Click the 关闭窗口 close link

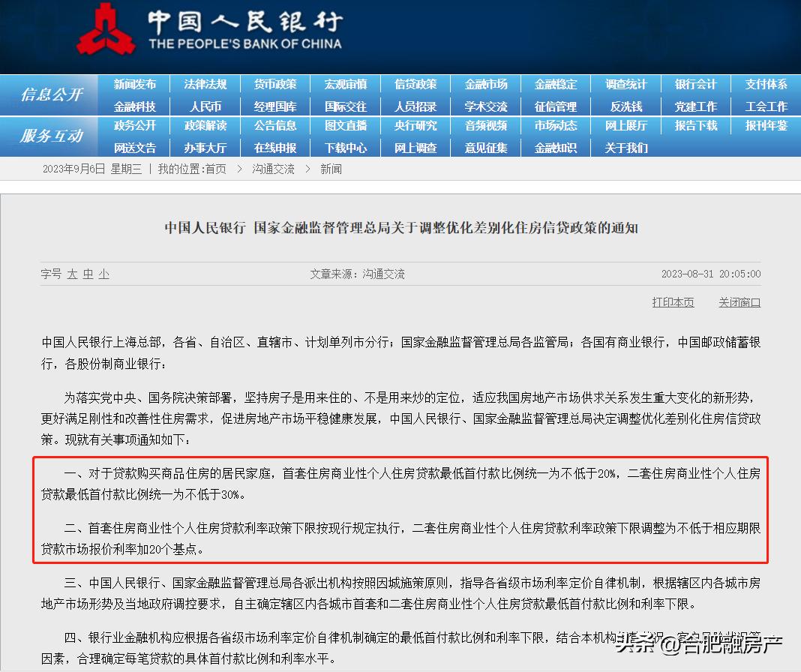pyautogui.click(x=739, y=302)
